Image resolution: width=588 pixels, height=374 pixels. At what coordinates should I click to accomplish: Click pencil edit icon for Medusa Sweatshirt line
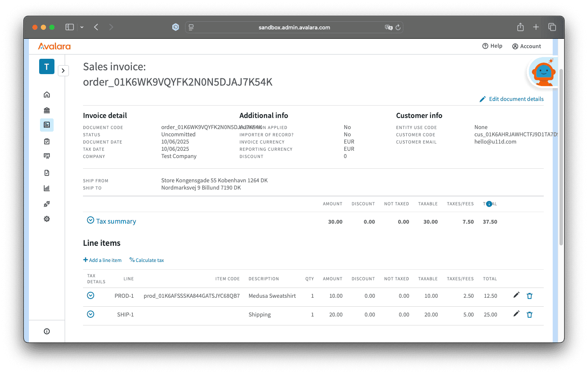tap(516, 295)
